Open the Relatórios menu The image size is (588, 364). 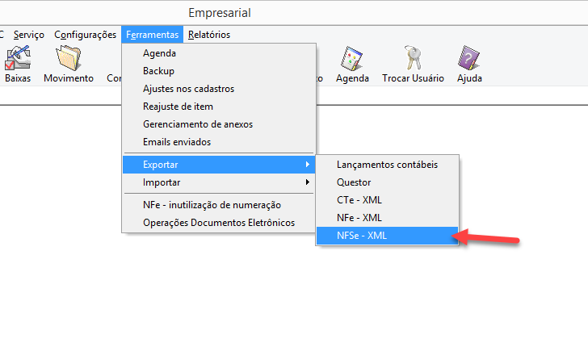[208, 35]
